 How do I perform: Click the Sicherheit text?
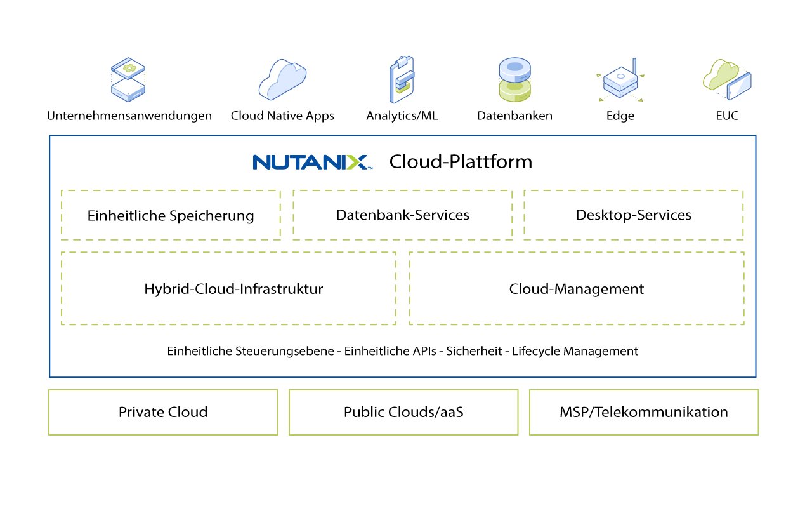(x=474, y=350)
